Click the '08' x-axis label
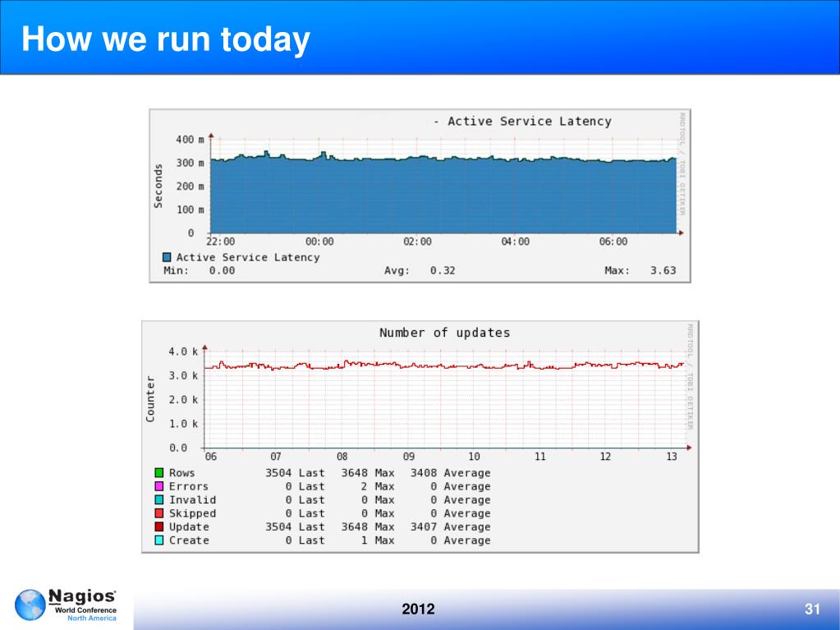 tap(342, 457)
